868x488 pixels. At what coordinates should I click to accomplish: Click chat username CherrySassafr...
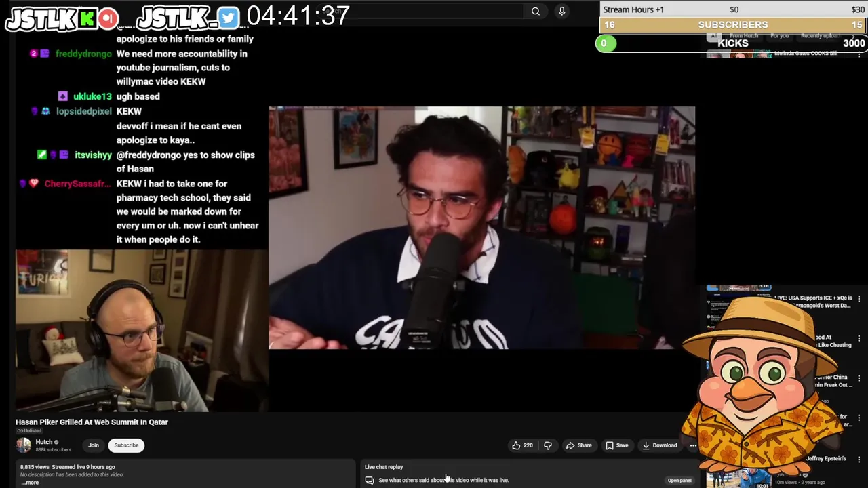77,184
